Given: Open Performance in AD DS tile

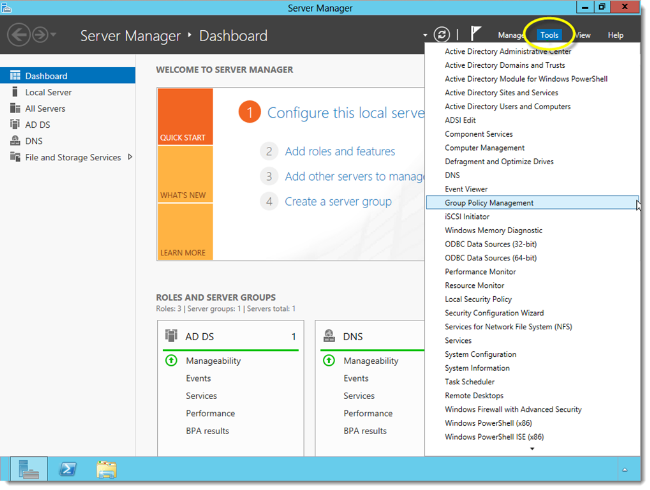Looking at the screenshot, I should point(210,413).
